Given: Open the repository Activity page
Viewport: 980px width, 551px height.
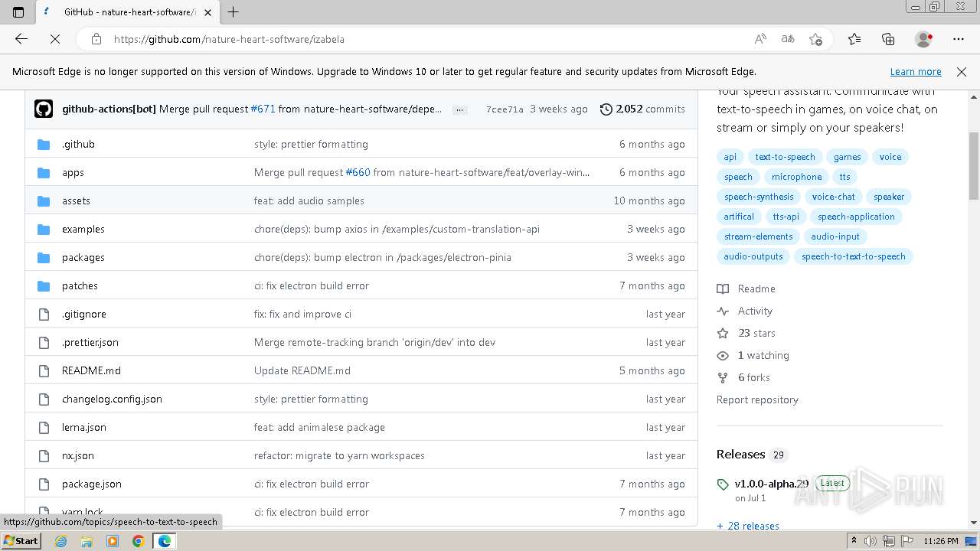Looking at the screenshot, I should click(745, 311).
